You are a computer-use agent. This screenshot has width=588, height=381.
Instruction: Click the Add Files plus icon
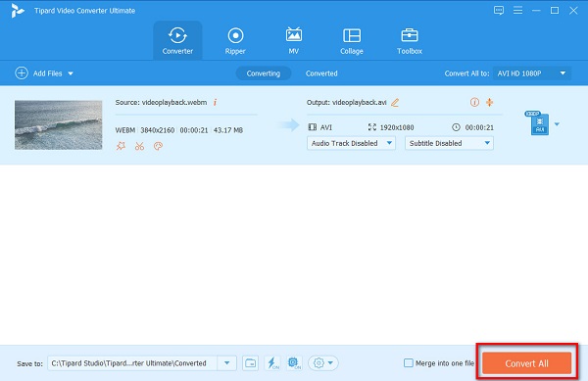click(22, 73)
